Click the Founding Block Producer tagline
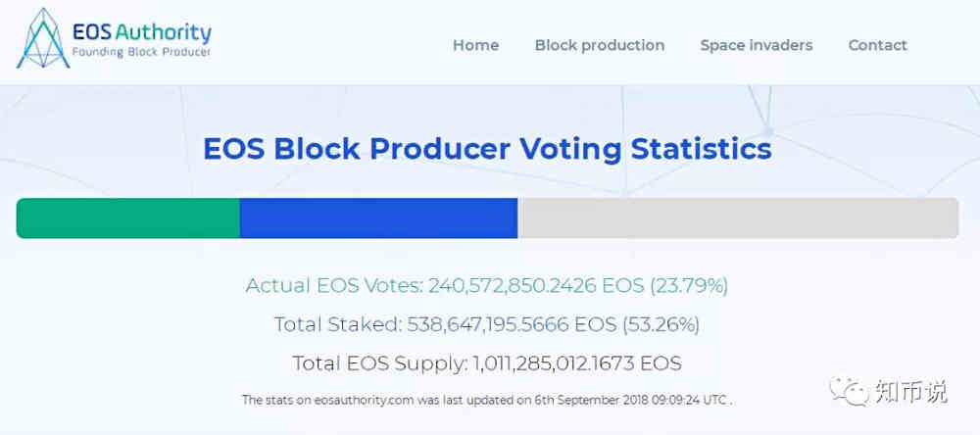The height and width of the screenshot is (435, 980). 142,53
